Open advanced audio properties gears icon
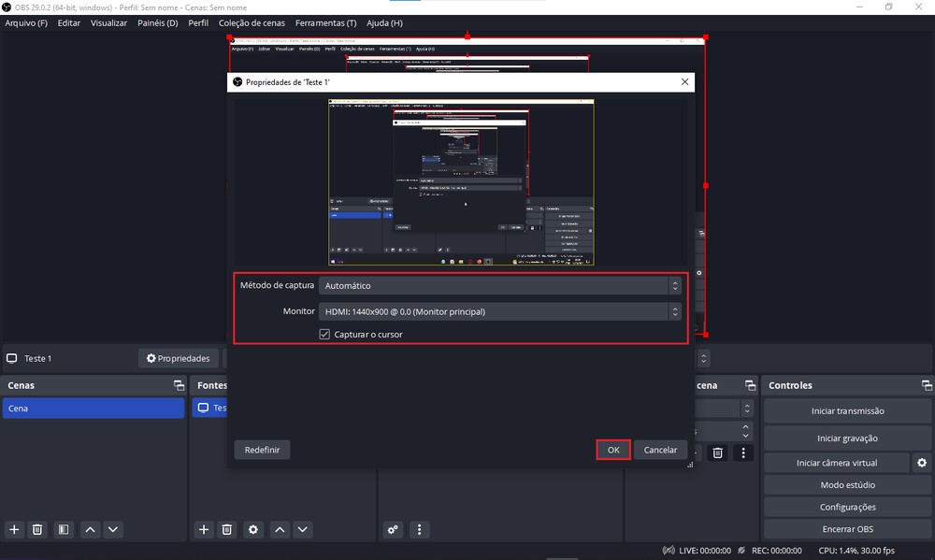Viewport: 935px width, 560px height. point(393,529)
